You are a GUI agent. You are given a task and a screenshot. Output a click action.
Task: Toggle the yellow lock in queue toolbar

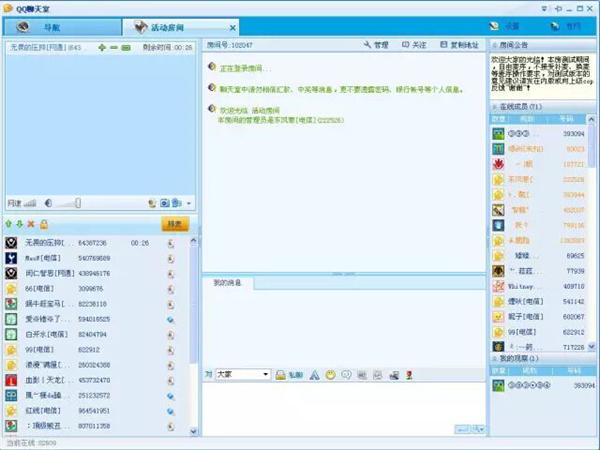43,224
